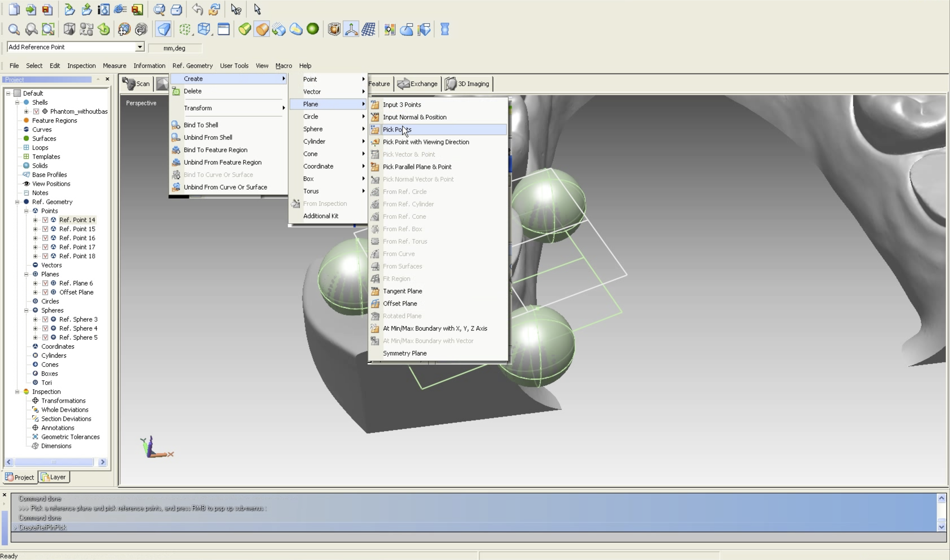950x560 pixels.
Task: Click the Offset Plane menu icon
Action: point(375,303)
